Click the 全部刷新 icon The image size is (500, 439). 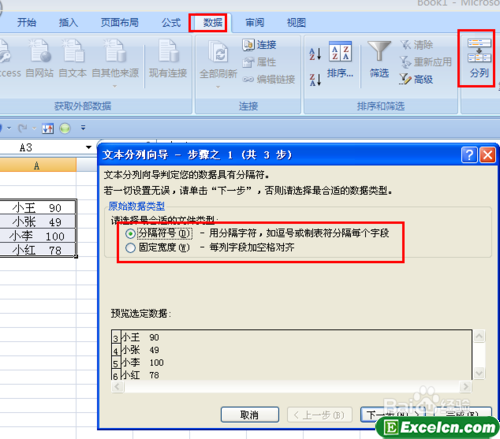[218, 59]
